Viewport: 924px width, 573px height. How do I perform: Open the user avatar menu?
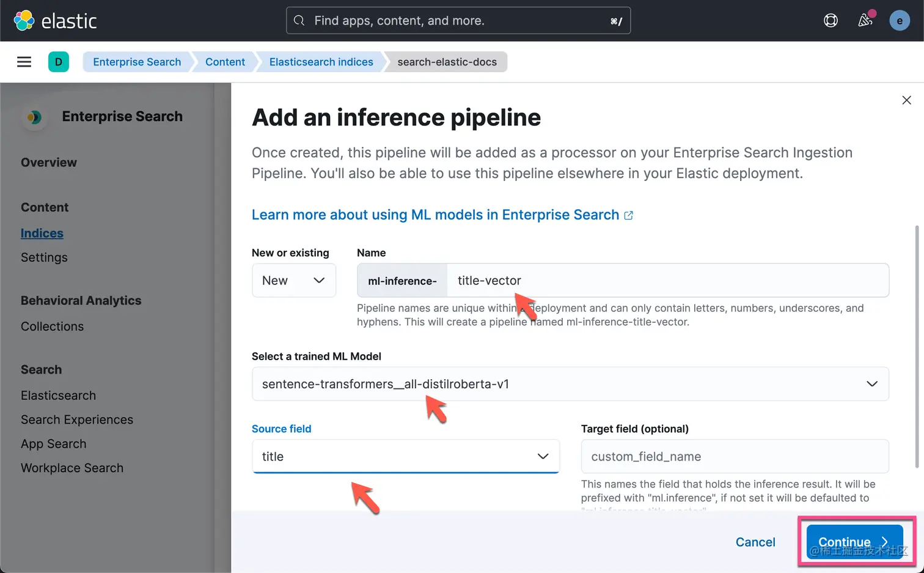(900, 21)
